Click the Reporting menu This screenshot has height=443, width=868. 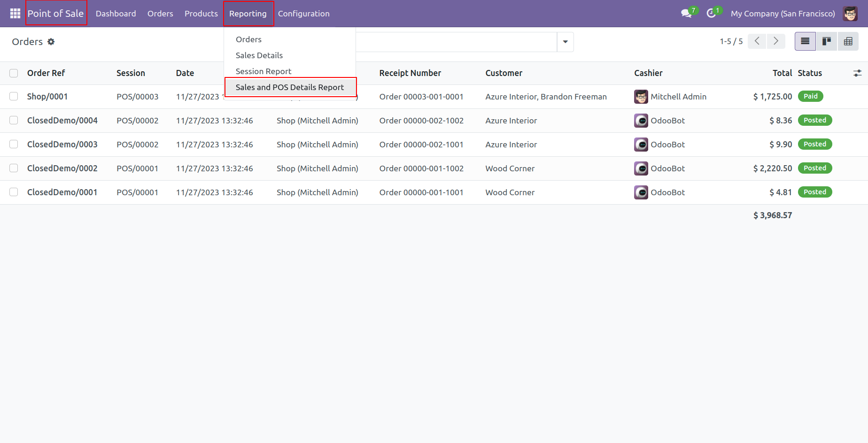(x=248, y=14)
